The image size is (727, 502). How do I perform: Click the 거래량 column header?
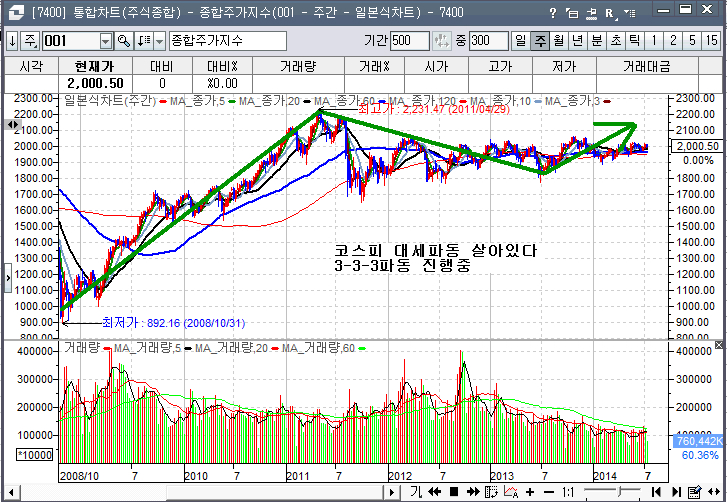pyautogui.click(x=298, y=67)
